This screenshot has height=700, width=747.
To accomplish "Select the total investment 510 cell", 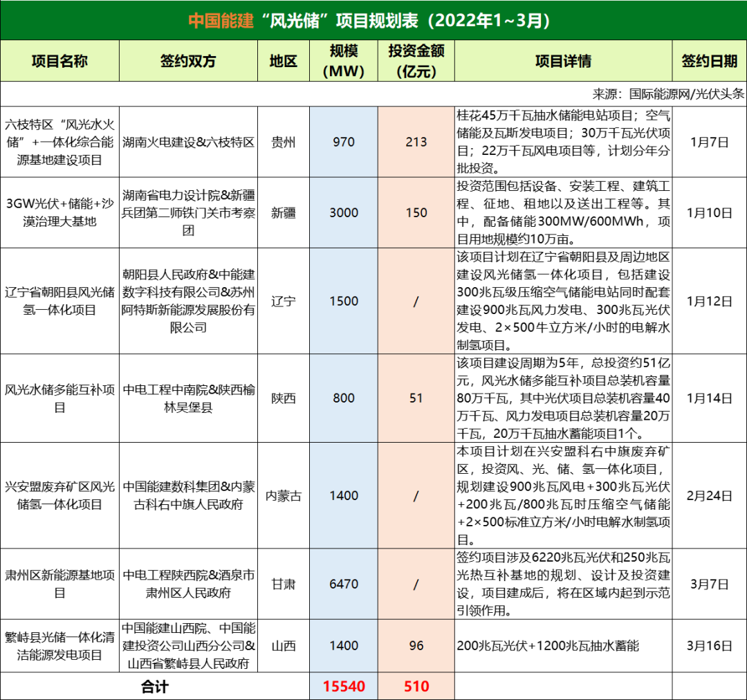I will pos(416,686).
